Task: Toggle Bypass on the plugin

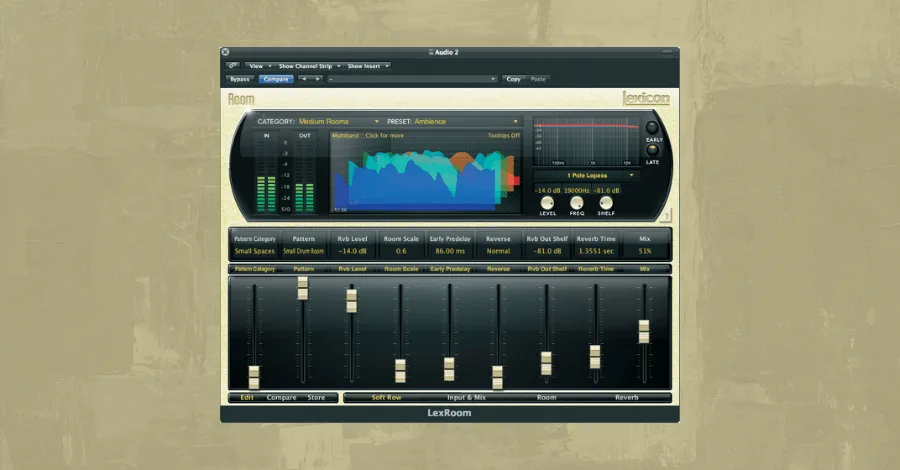Action: (240, 79)
